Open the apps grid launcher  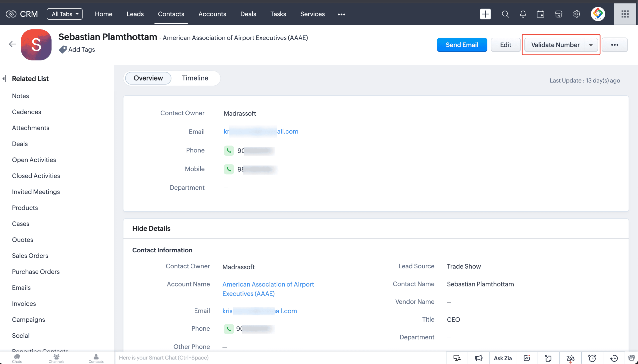625,14
